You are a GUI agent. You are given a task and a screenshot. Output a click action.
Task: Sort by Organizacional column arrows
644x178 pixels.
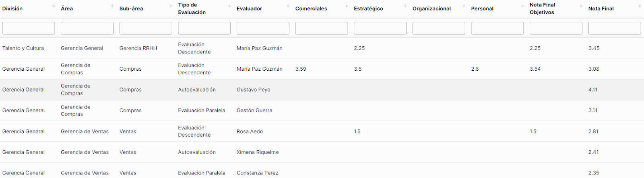point(464,6)
